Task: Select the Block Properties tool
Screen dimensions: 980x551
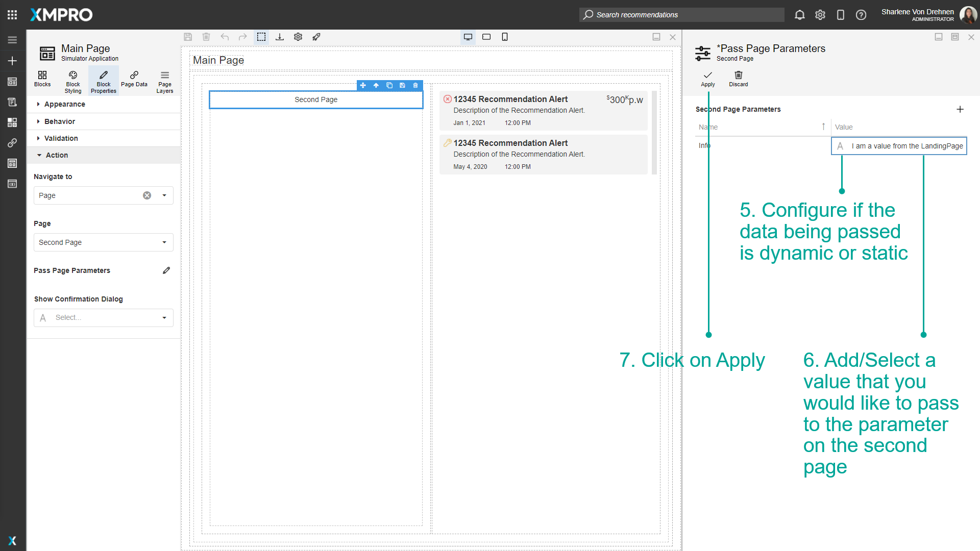Action: point(103,80)
